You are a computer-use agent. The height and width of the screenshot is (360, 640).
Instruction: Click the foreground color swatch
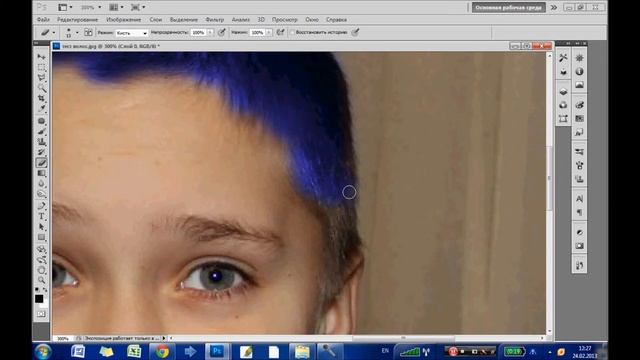click(x=39, y=299)
